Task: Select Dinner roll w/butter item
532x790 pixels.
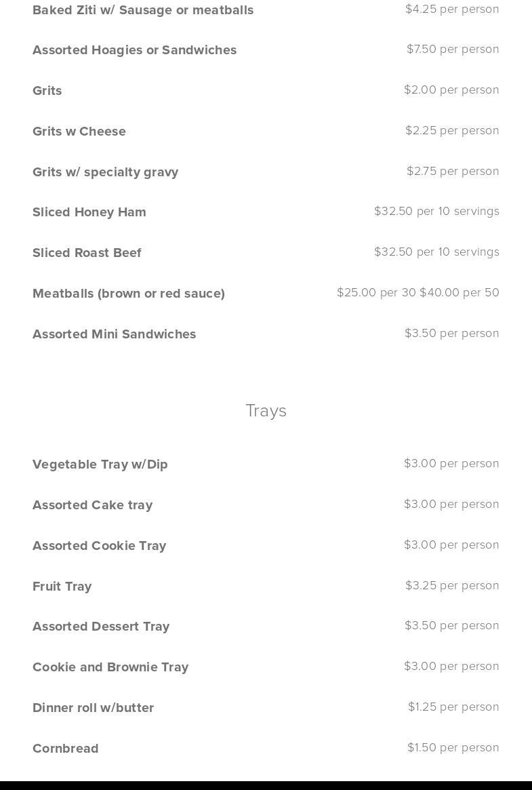Action: 93,708
